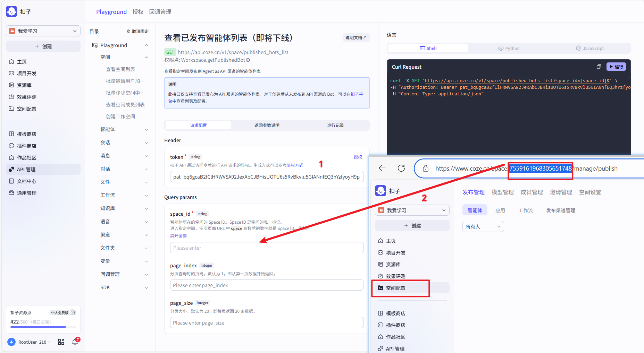The image size is (644, 353).
Task: Open 我爱学习 workspace dropdown in main sidebar
Action: pos(43,31)
